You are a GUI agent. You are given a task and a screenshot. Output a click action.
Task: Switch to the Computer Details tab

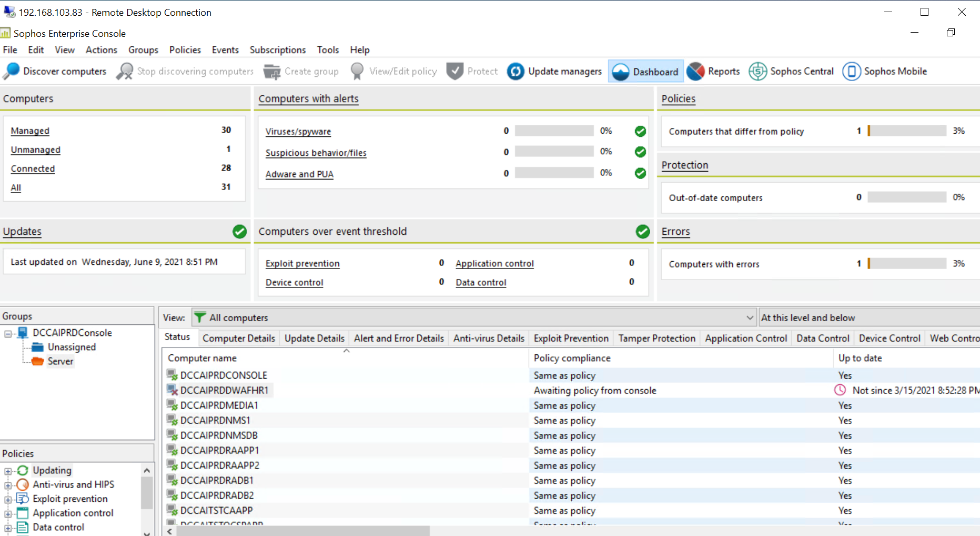[x=239, y=338]
